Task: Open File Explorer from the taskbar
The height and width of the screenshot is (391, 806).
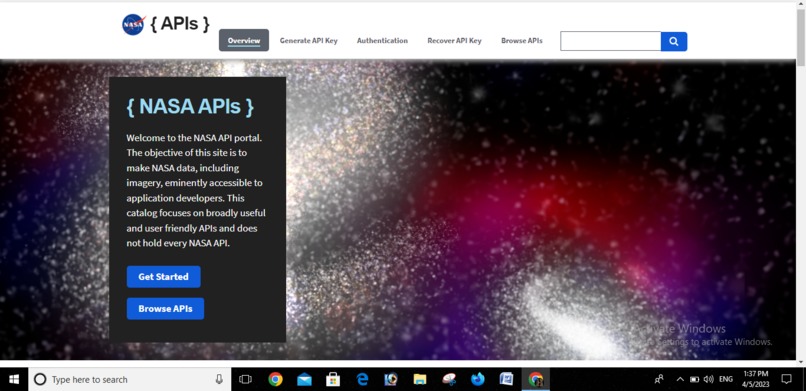Action: coord(420,379)
